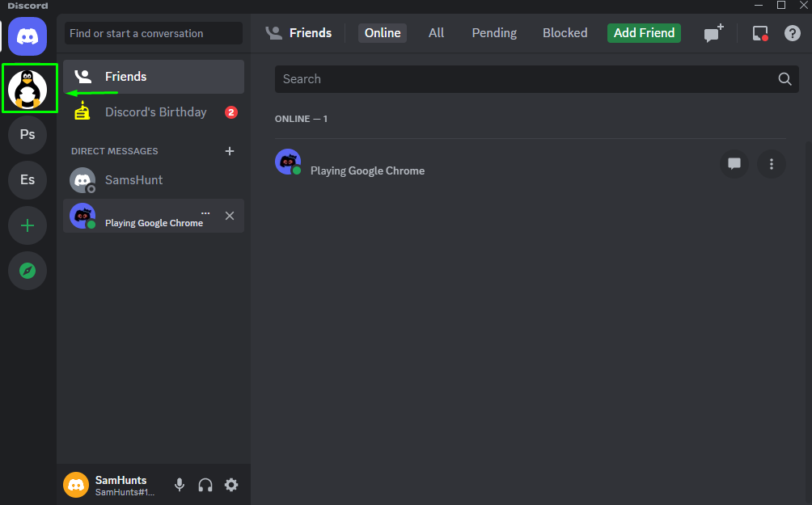812x505 pixels.
Task: Click SamHunts#1... tag text
Action: (x=125, y=492)
